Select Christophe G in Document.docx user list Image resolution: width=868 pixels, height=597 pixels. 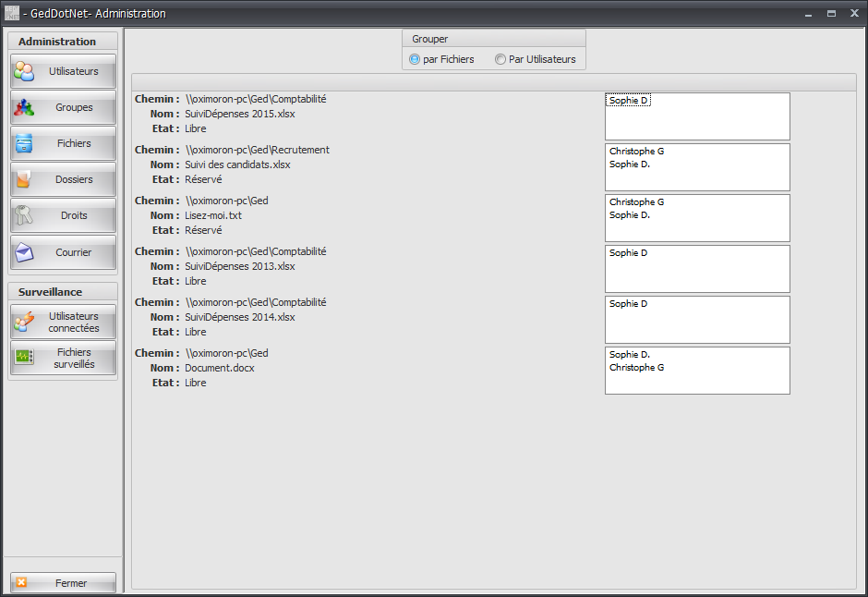click(x=636, y=367)
